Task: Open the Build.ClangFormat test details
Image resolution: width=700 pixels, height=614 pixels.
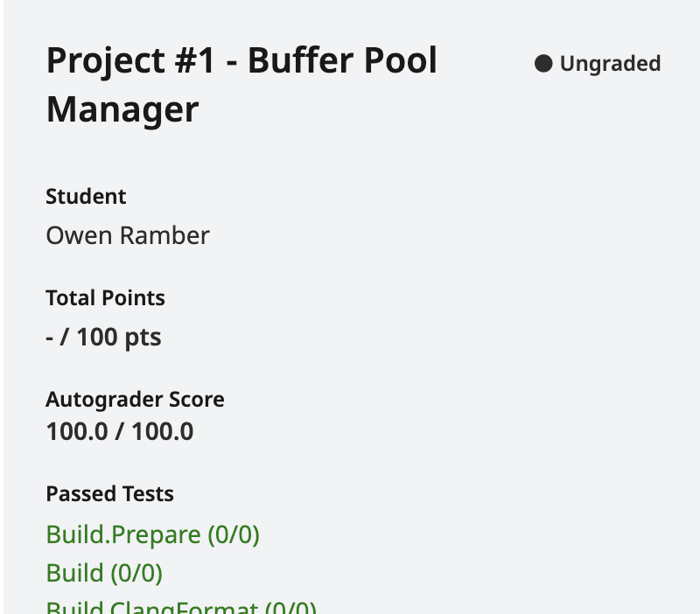Action: pos(178,607)
